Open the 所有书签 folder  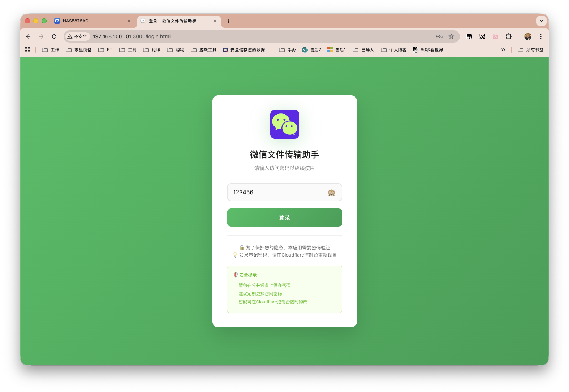[530, 50]
